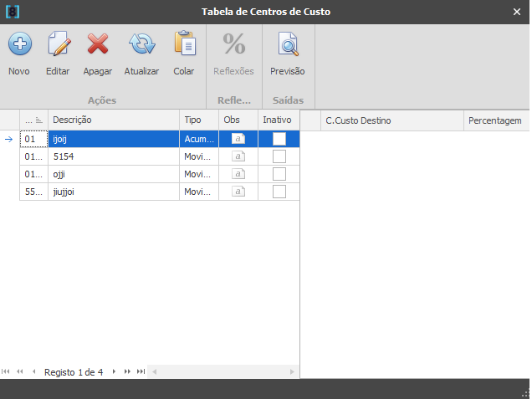The width and height of the screenshot is (532, 399).
Task: Click the Apagar red X icon
Action: tap(98, 43)
